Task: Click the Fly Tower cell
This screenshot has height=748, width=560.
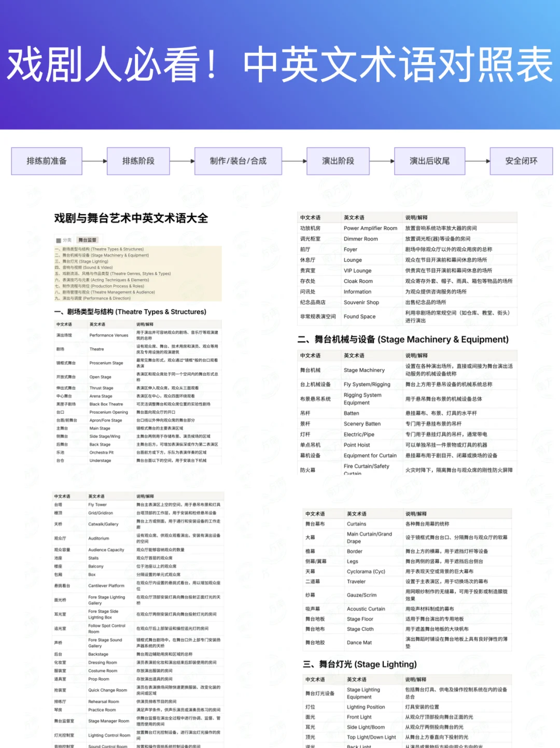Action: tap(97, 504)
